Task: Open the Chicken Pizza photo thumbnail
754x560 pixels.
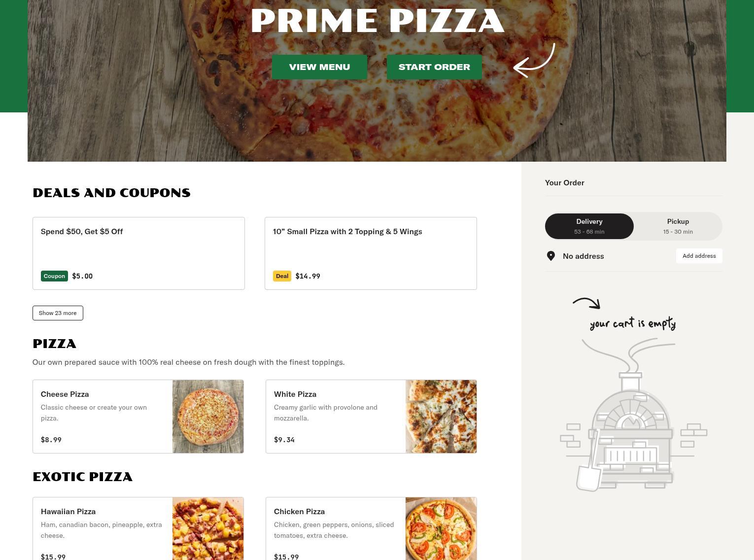Action: (441, 529)
